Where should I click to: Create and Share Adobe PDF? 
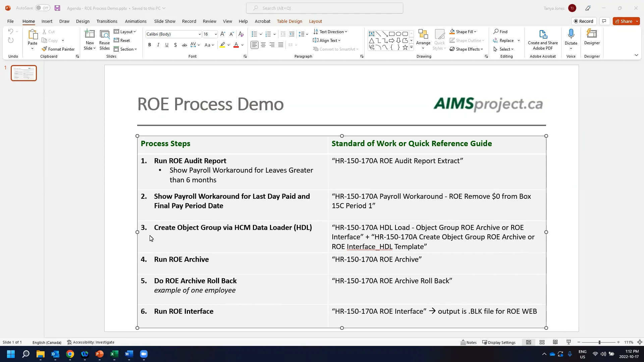point(543,40)
